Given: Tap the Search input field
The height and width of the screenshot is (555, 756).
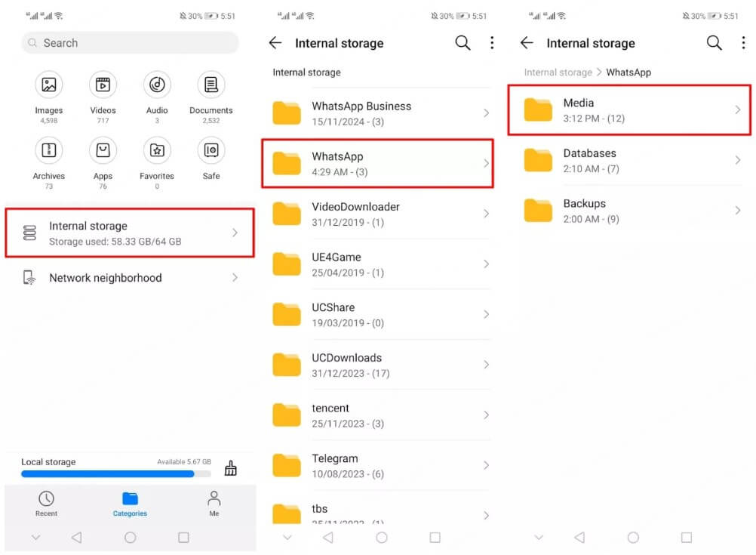Looking at the screenshot, I should pyautogui.click(x=130, y=43).
